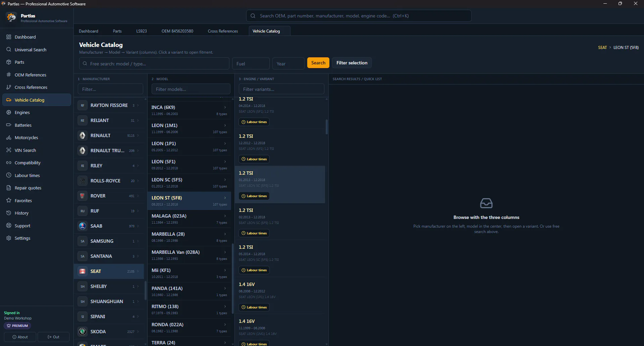Click the Fuel filter field

point(251,64)
